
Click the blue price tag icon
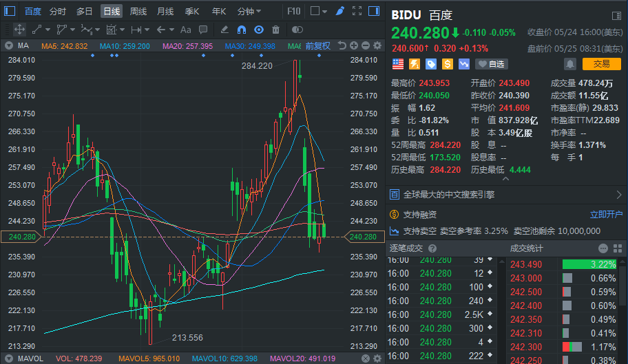[431, 64]
